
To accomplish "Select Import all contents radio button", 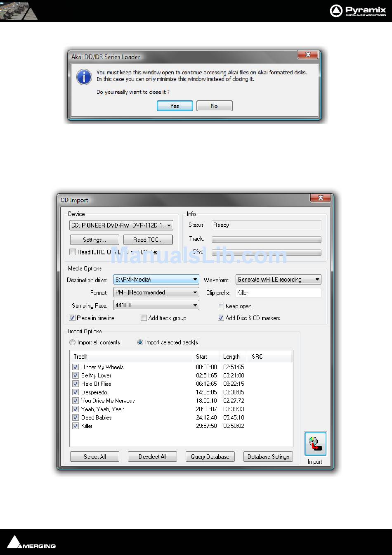I will click(73, 342).
